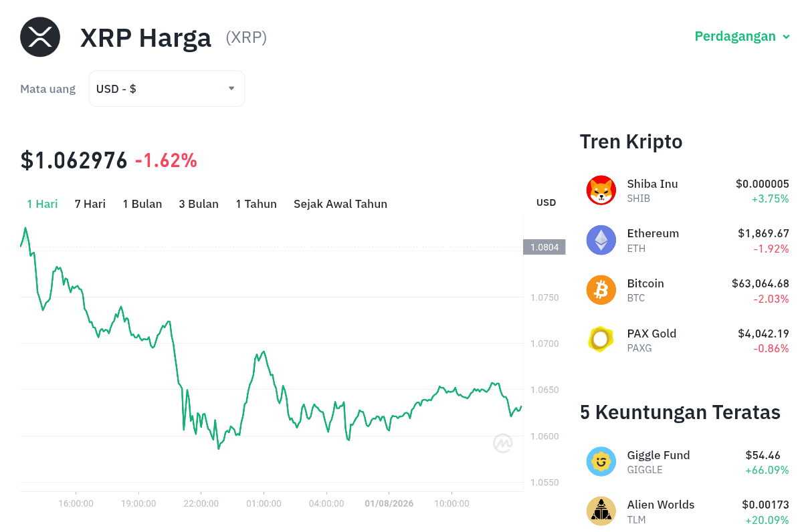This screenshot has height=532, width=806.
Task: Click the XRP logo icon
Action: (x=40, y=37)
